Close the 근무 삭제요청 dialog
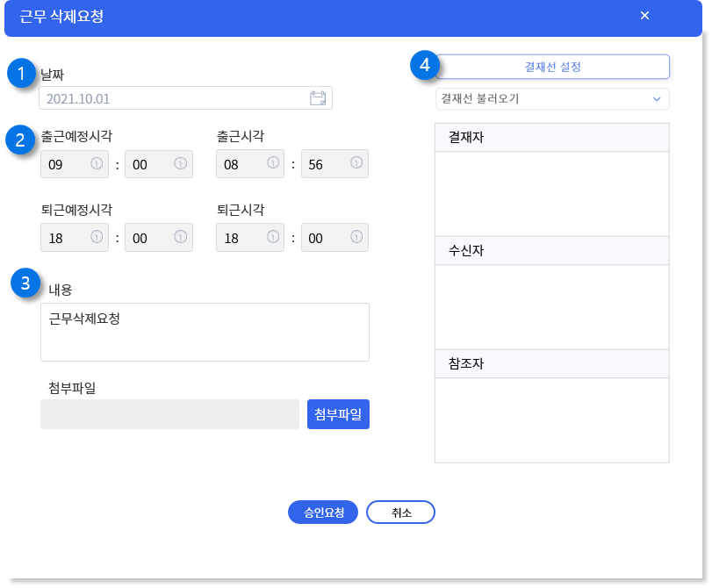 click(x=644, y=16)
